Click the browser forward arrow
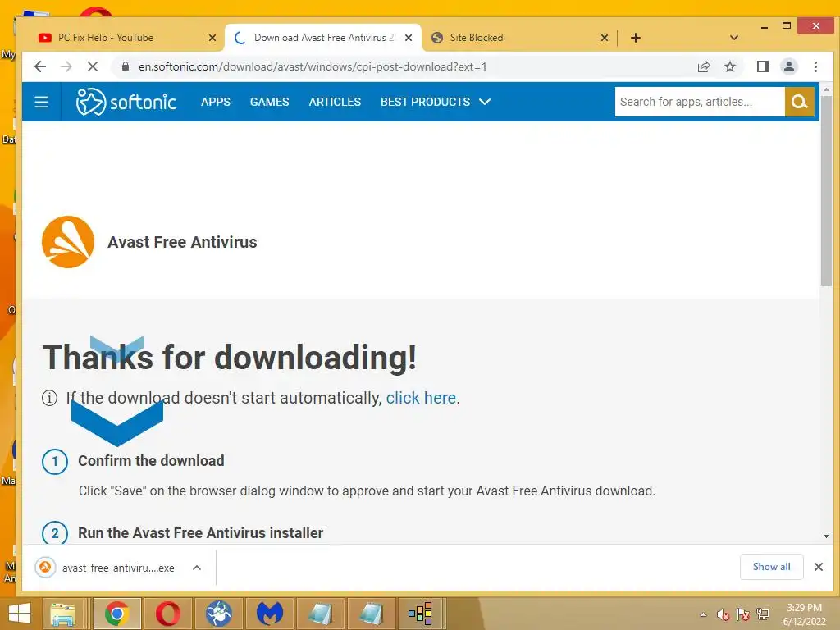840x630 pixels. 66,66
